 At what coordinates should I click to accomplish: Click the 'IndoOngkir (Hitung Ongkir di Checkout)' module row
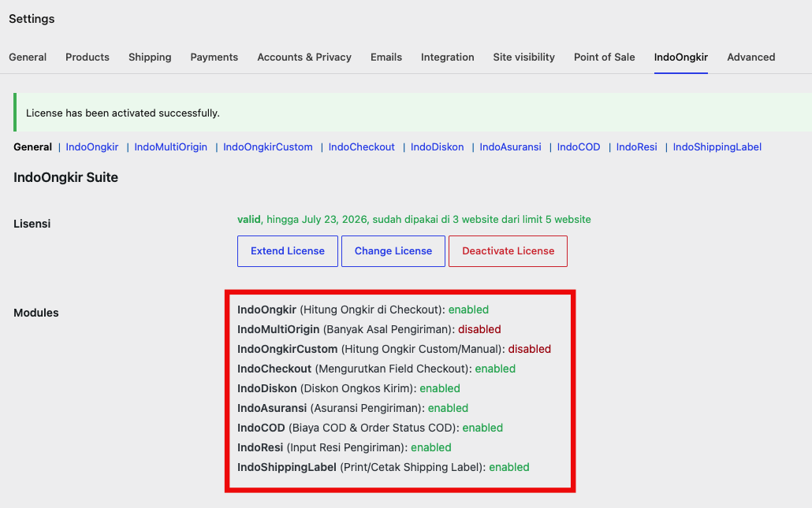pyautogui.click(x=363, y=310)
